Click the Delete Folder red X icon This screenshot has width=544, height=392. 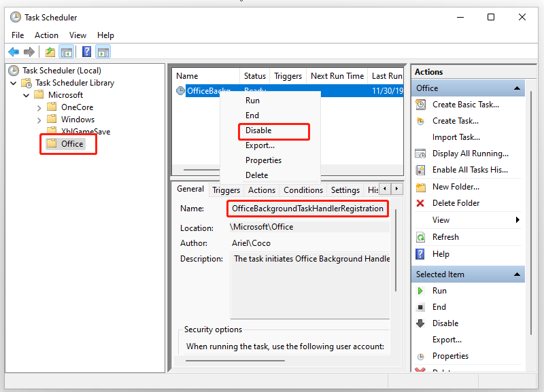[421, 203]
